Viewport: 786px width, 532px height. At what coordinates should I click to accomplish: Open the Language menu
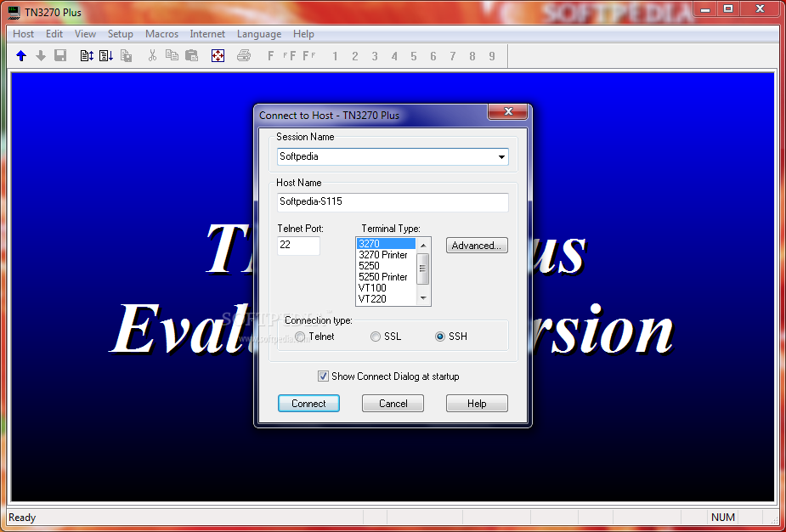(x=259, y=34)
